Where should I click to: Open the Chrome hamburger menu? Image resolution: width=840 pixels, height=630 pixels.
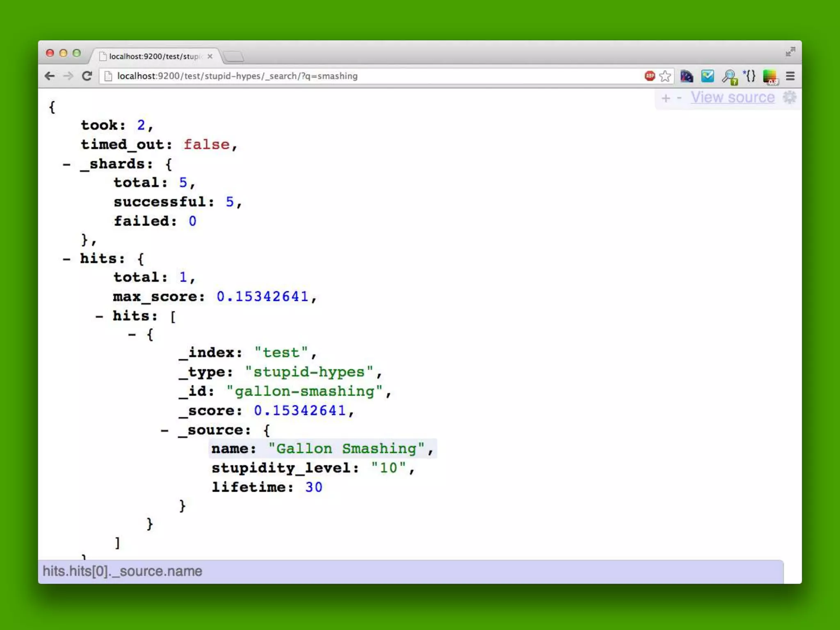click(790, 76)
